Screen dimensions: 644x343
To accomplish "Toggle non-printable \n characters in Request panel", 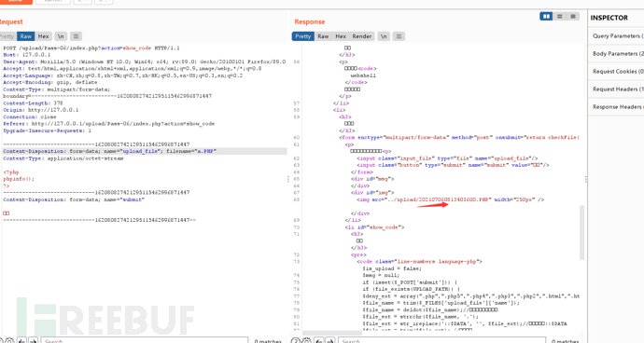I will click(61, 36).
